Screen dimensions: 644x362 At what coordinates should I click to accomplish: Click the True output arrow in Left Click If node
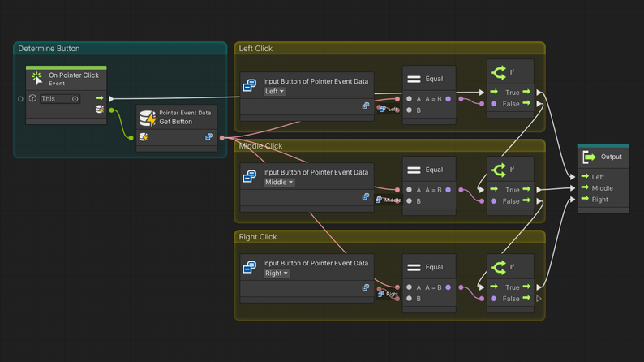(x=526, y=92)
